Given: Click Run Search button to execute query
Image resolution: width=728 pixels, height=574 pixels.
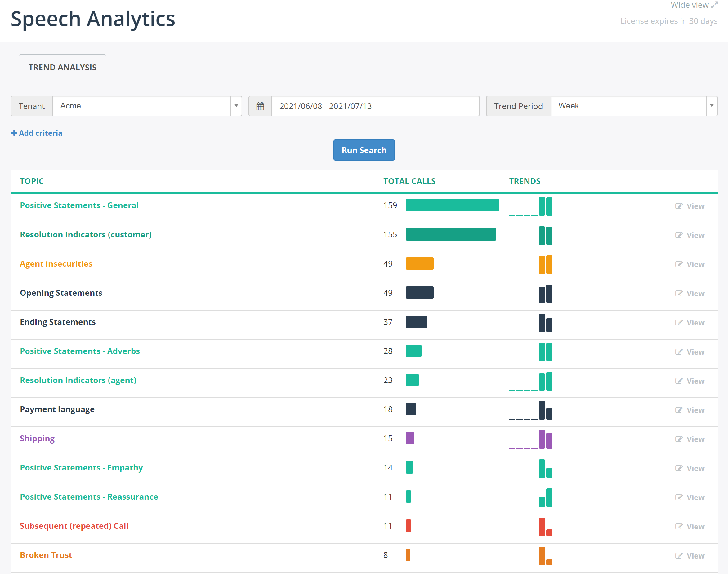Looking at the screenshot, I should [x=364, y=150].
